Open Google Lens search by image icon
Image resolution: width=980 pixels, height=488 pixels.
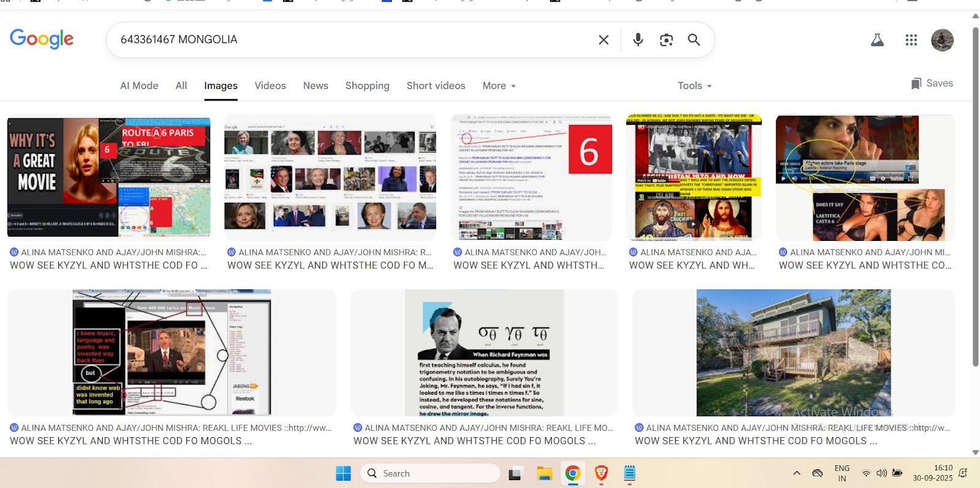[x=666, y=40]
